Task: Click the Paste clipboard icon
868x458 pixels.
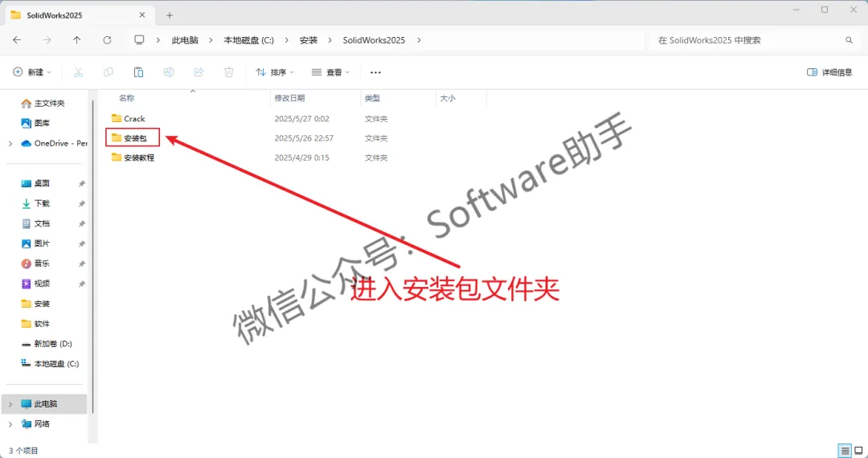Action: [138, 72]
